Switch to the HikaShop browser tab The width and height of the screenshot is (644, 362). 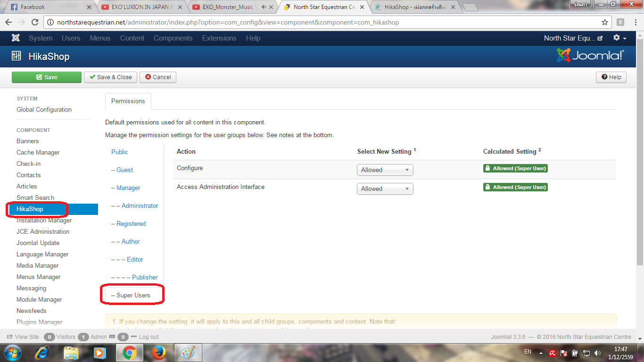[x=414, y=7]
